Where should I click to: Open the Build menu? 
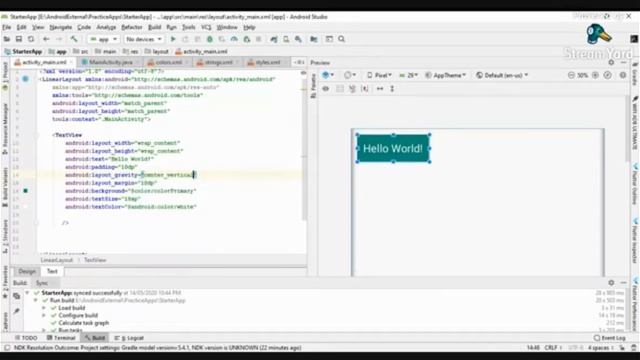coord(154,27)
